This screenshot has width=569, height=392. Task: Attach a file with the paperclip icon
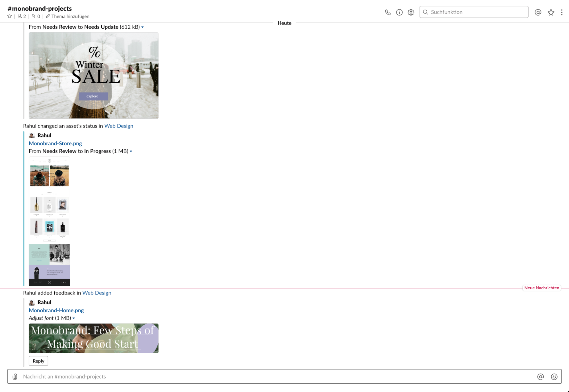click(x=15, y=377)
